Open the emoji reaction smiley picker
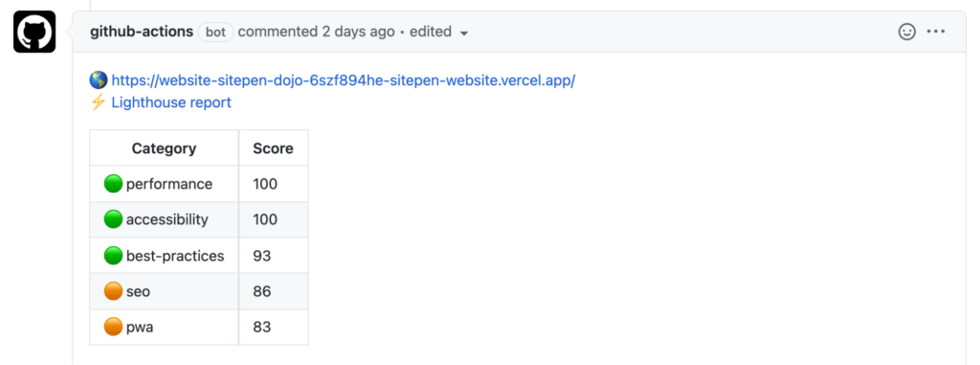 point(906,32)
